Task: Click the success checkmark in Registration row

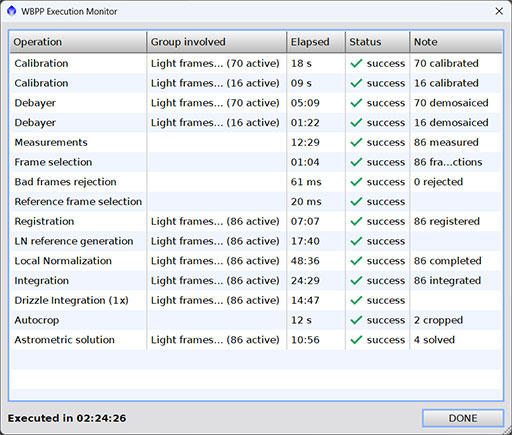Action: point(356,221)
